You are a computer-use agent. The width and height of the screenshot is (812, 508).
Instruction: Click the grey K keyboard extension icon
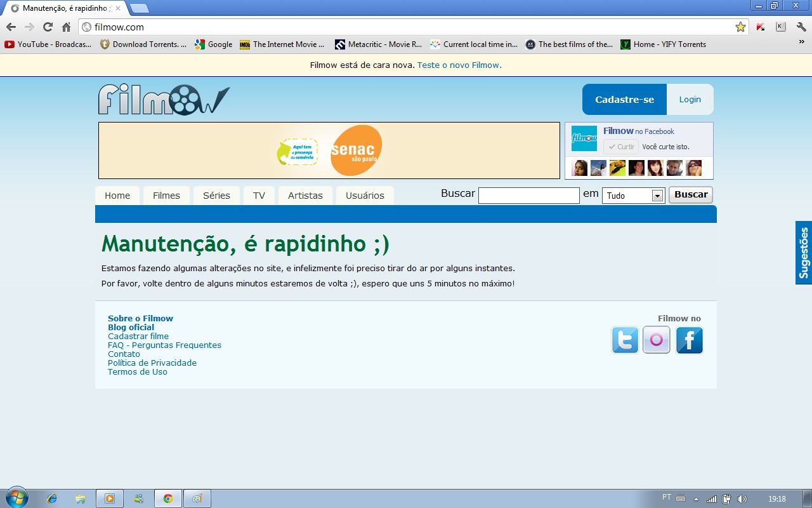pos(781,27)
